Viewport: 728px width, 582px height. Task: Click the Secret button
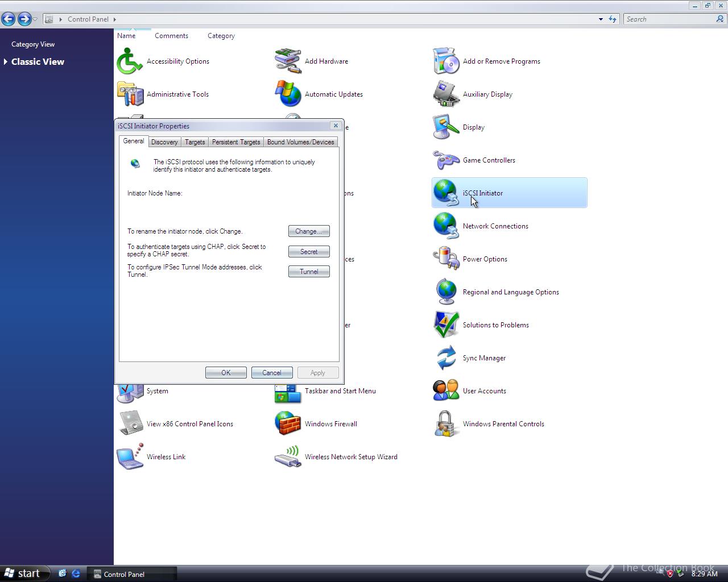(309, 252)
